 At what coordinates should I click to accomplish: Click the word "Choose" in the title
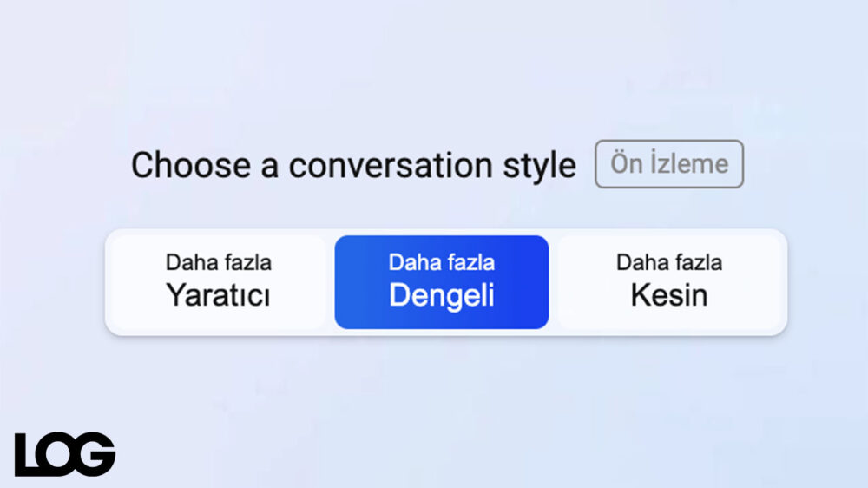(191, 166)
